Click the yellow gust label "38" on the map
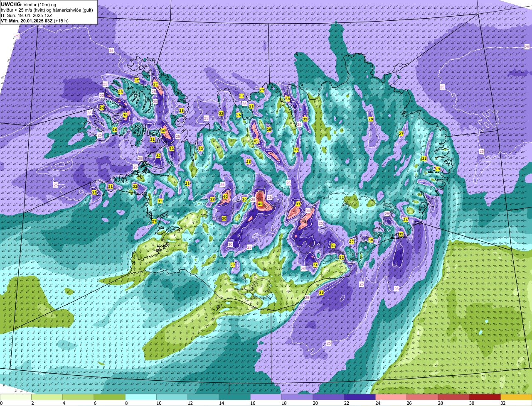Screen dimensions: 532x406 [x=287, y=99]
